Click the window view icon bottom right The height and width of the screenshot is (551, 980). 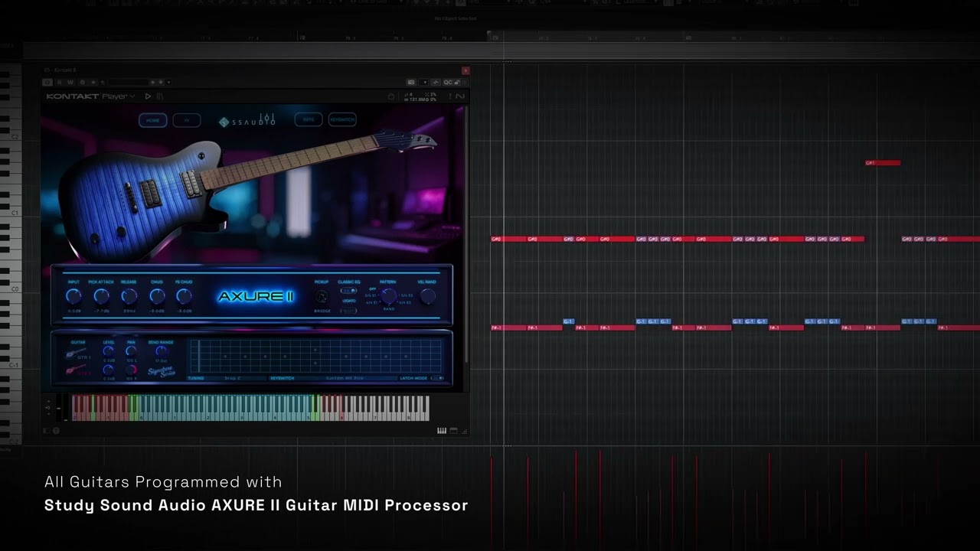tap(453, 430)
